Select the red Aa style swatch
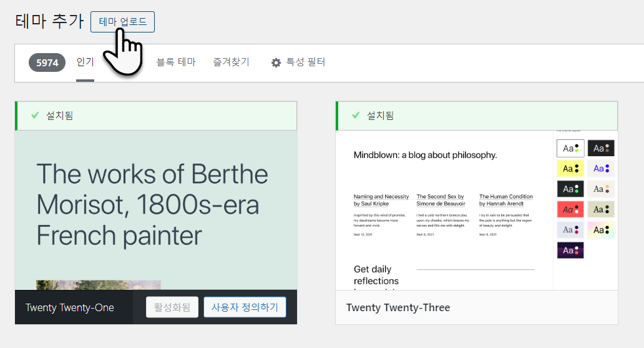Viewport: 644px width, 348px height. click(570, 209)
